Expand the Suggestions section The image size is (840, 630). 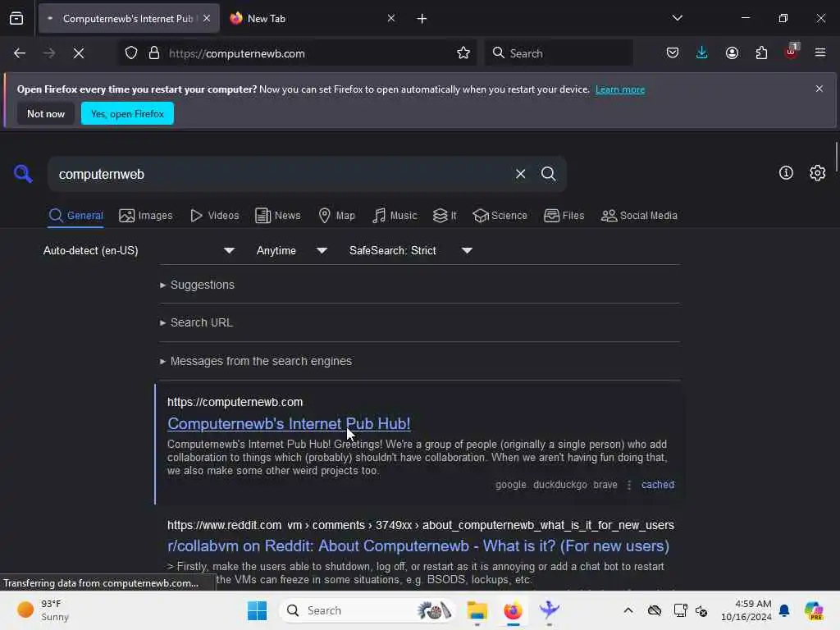[x=197, y=285]
